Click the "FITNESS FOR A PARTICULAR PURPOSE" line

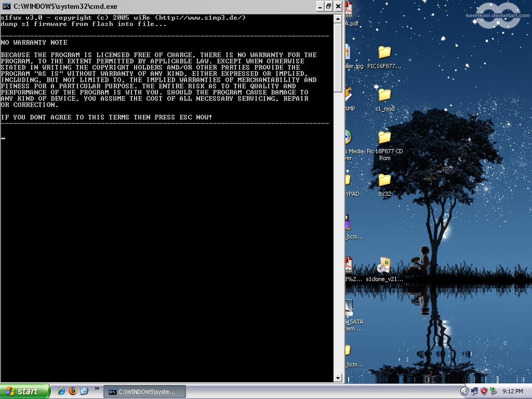click(x=148, y=86)
